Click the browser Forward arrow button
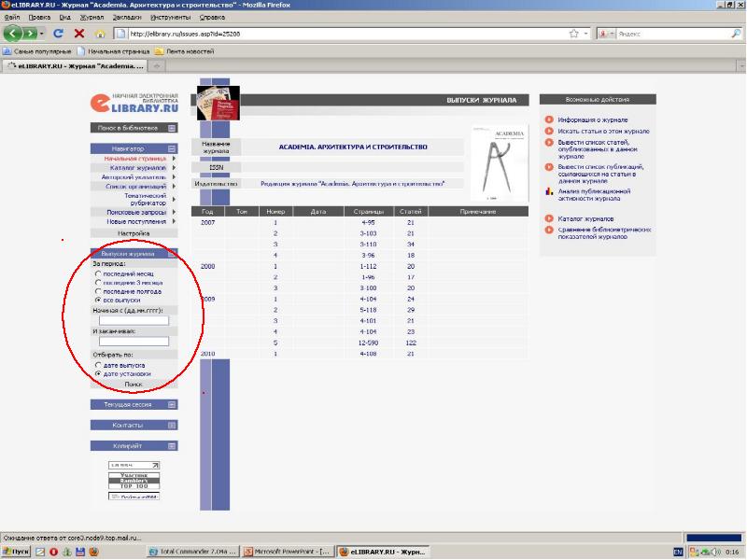747x560 pixels. pyautogui.click(x=29, y=34)
